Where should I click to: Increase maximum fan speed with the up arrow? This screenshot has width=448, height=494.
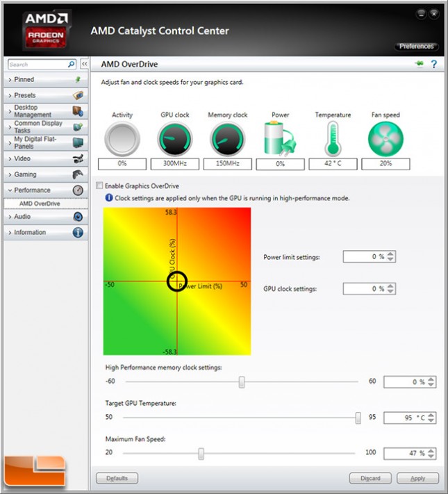[x=431, y=450]
